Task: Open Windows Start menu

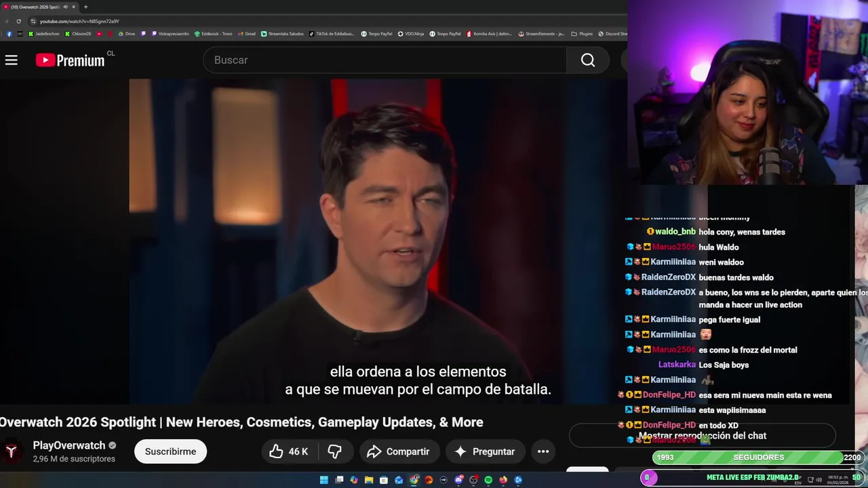Action: coord(324,480)
